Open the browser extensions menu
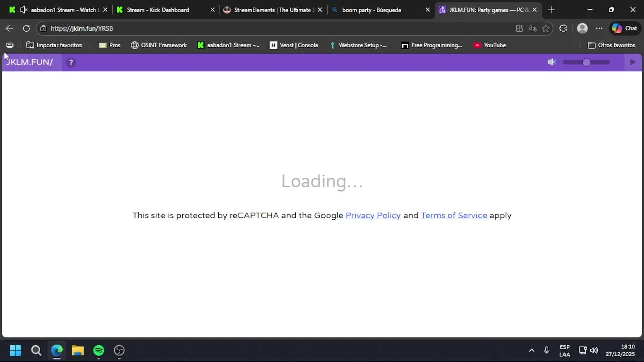 (563, 28)
